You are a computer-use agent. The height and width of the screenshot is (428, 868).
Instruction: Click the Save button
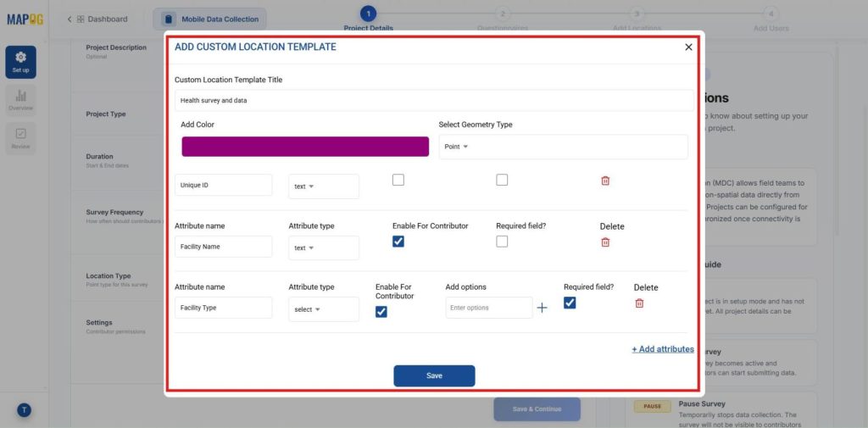[434, 375]
